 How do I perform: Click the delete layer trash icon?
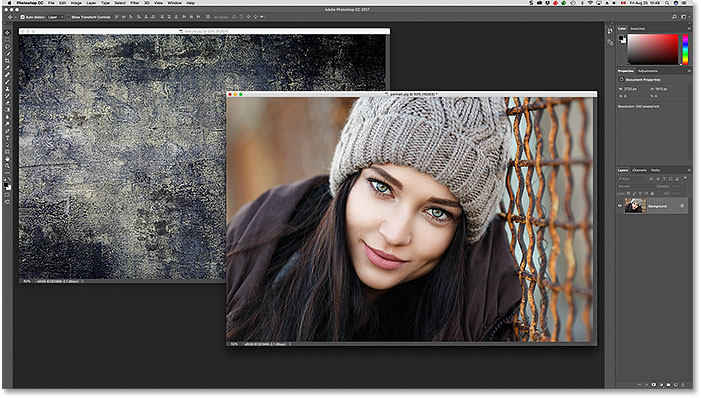pos(683,385)
